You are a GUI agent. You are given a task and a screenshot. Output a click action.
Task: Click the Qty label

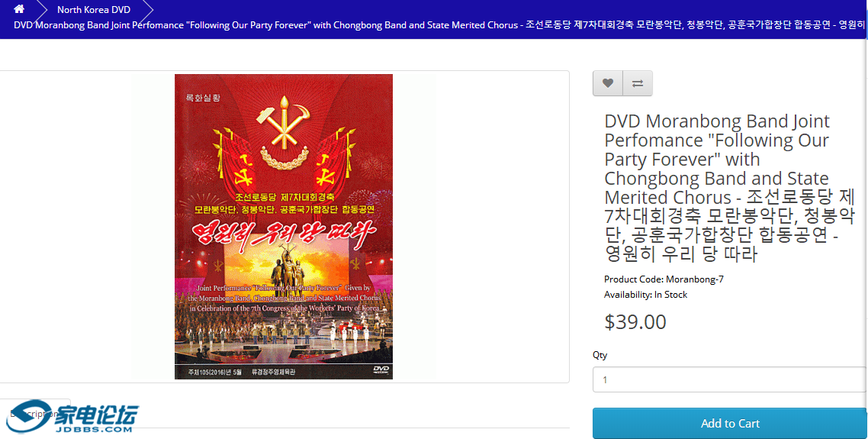[600, 355]
